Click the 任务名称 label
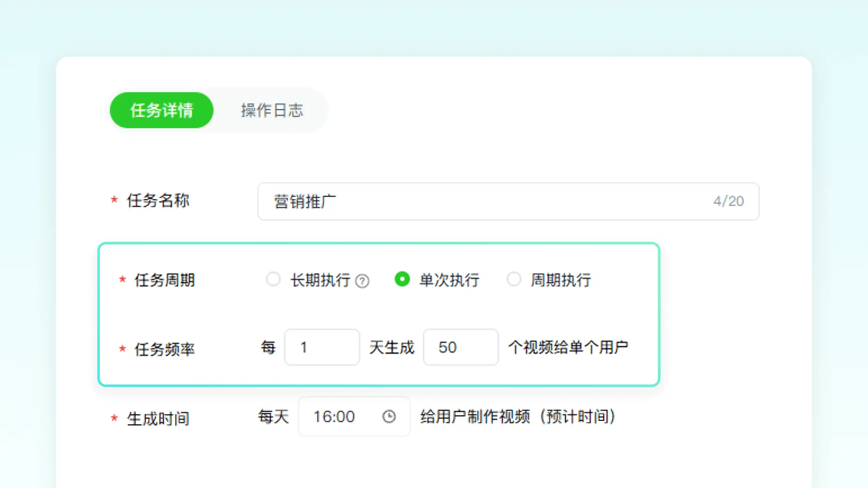Screen dimensions: 868x488 (x=158, y=200)
